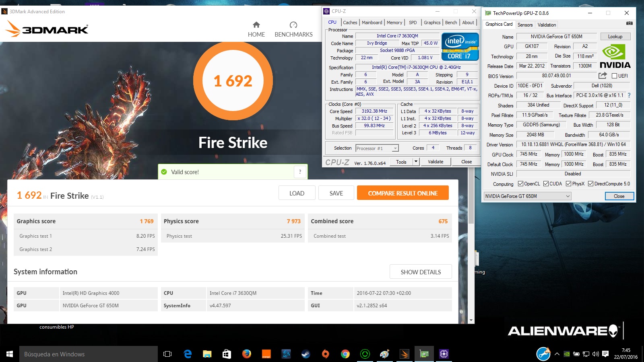Select the Graphics Card tab in GPU-Z
This screenshot has height=362, width=644.
click(499, 24)
